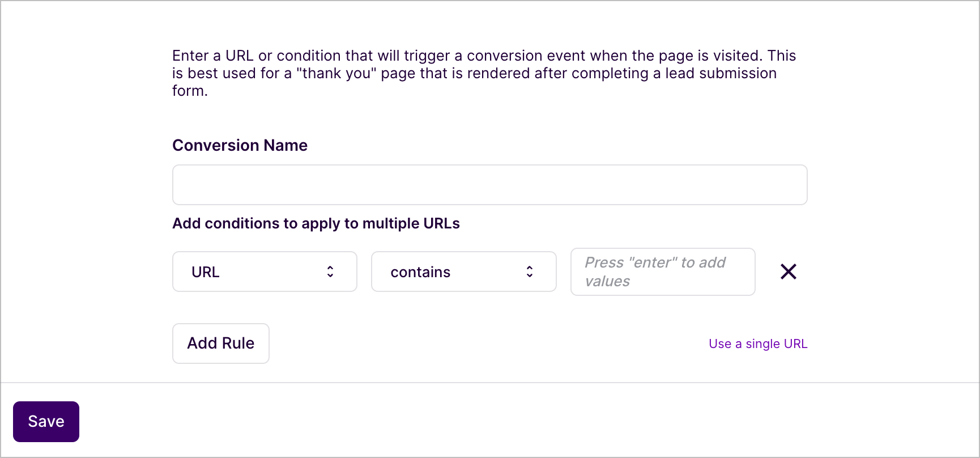This screenshot has width=980, height=458.
Task: Switch to "Use a single URL" mode
Action: coord(758,343)
